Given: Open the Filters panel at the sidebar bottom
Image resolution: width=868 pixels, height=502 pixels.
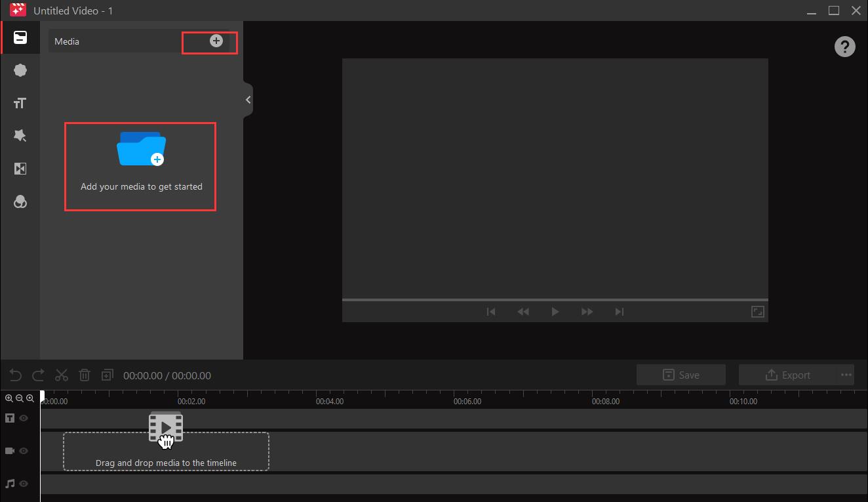Looking at the screenshot, I should (x=20, y=201).
